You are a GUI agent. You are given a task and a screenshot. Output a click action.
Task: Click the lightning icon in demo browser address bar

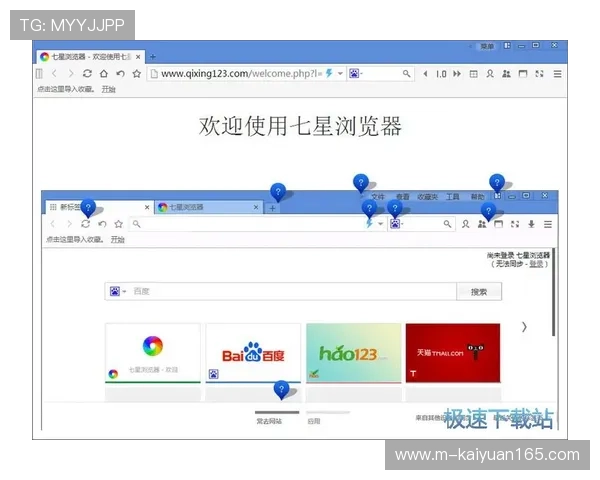(x=369, y=224)
